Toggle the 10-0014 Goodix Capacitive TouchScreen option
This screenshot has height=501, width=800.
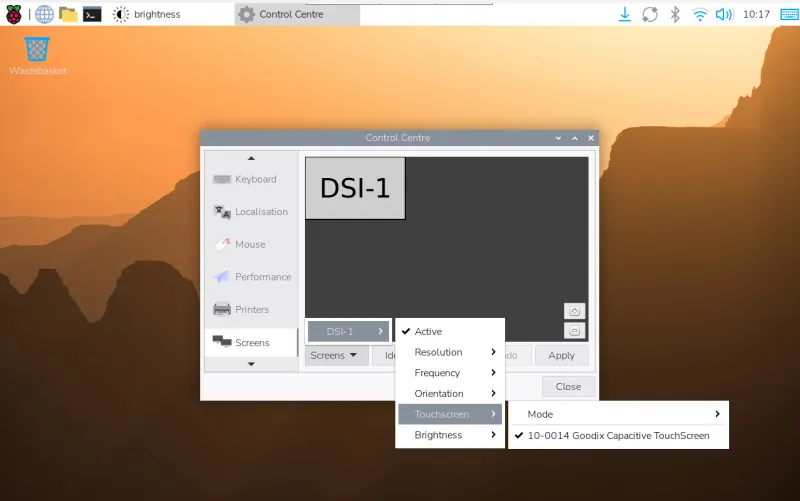(618, 436)
